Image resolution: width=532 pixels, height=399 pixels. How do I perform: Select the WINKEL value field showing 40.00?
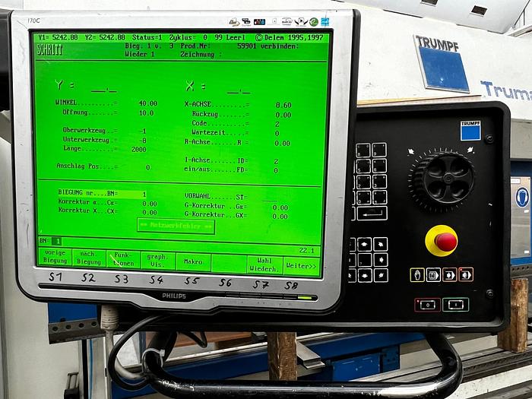147,103
